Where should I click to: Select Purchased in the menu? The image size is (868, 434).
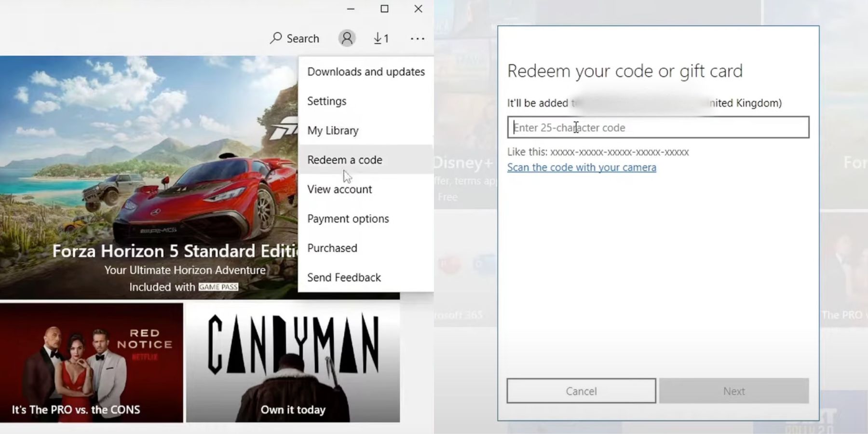tap(366, 248)
